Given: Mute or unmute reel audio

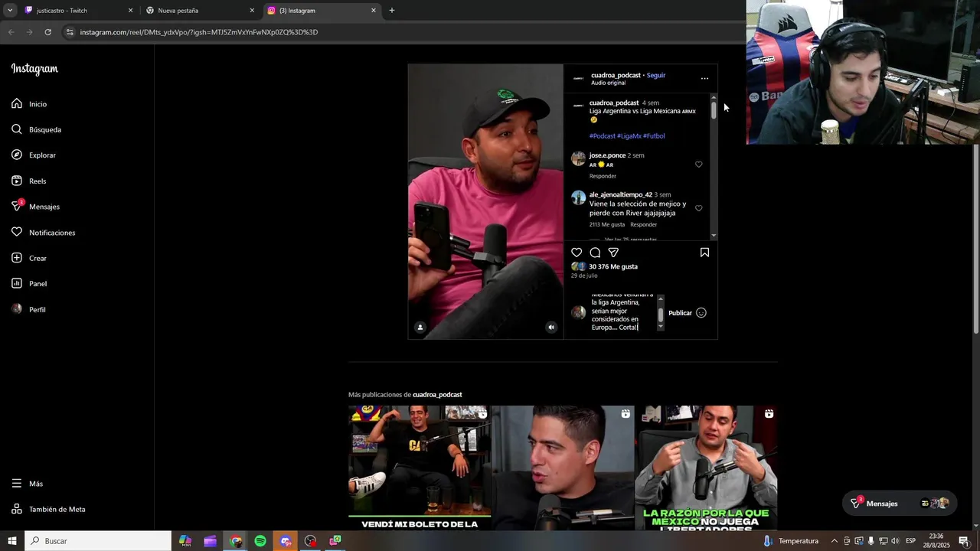Looking at the screenshot, I should coord(551,328).
